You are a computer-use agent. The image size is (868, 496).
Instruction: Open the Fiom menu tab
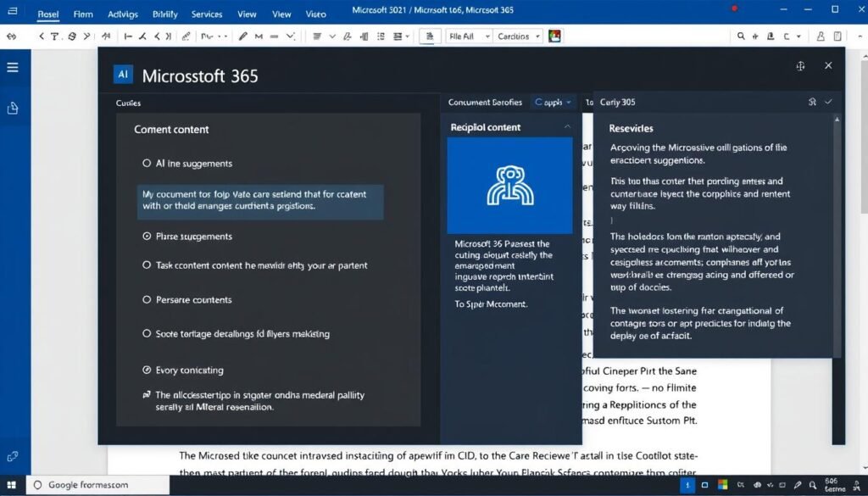coord(83,14)
